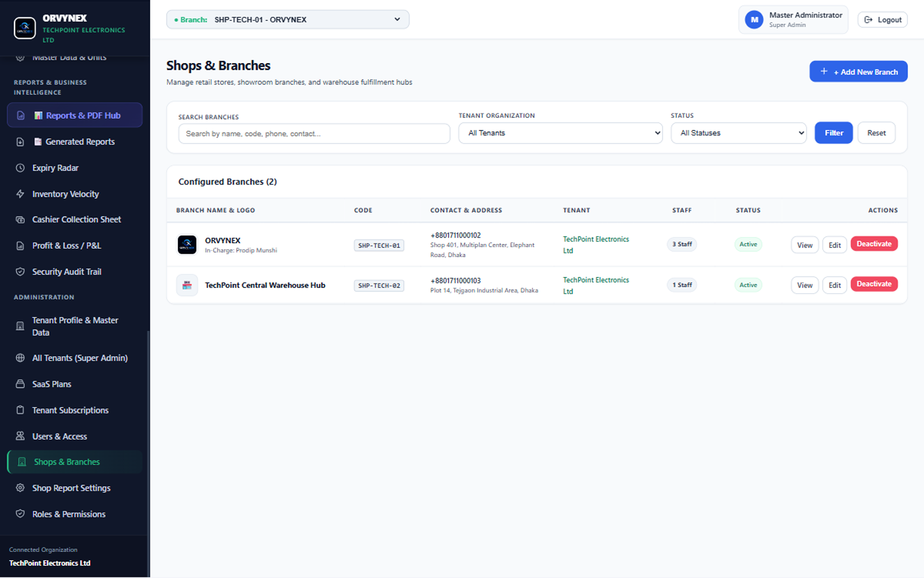Navigate to Inventory Velocity
Image resolution: width=924 pixels, height=578 pixels.
pyautogui.click(x=74, y=194)
